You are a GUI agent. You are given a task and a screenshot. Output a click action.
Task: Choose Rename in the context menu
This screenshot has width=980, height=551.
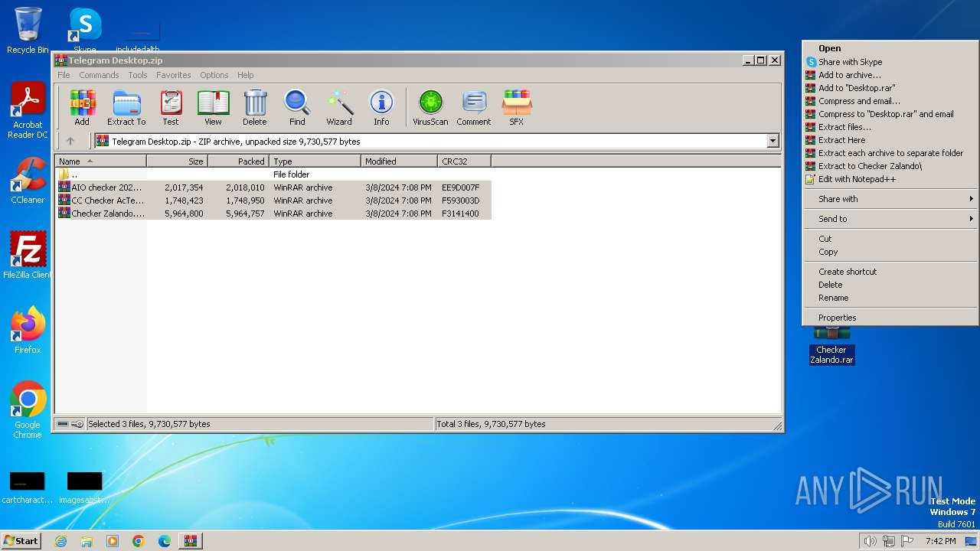click(x=890, y=298)
